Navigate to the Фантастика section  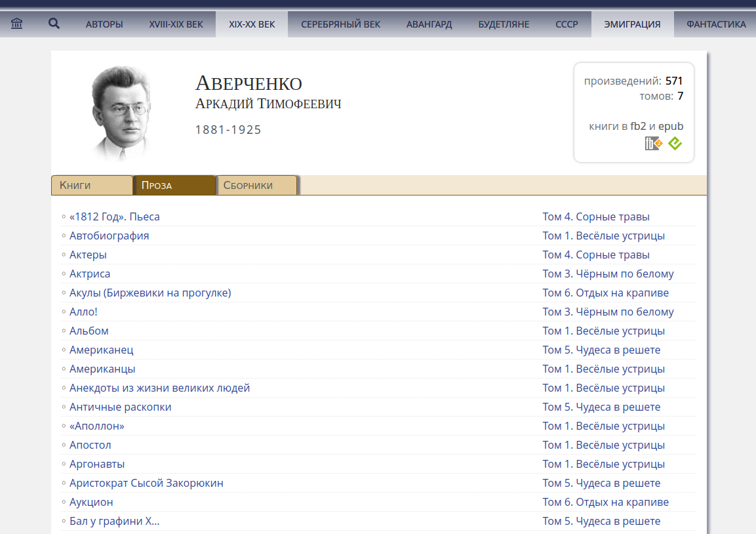tap(716, 24)
